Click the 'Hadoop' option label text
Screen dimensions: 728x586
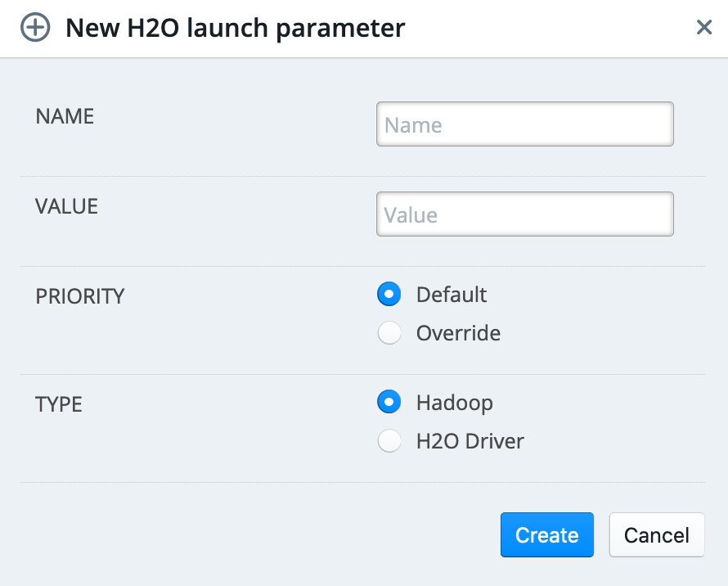click(x=455, y=403)
